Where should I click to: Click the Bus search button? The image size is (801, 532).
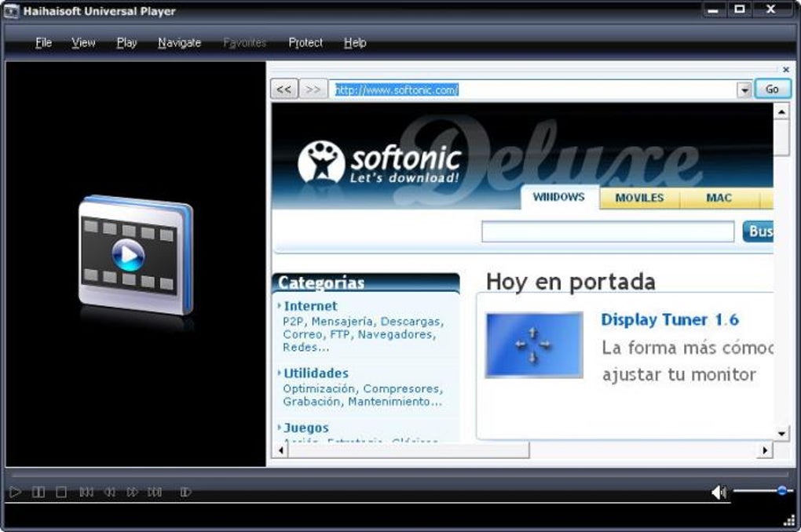point(758,231)
